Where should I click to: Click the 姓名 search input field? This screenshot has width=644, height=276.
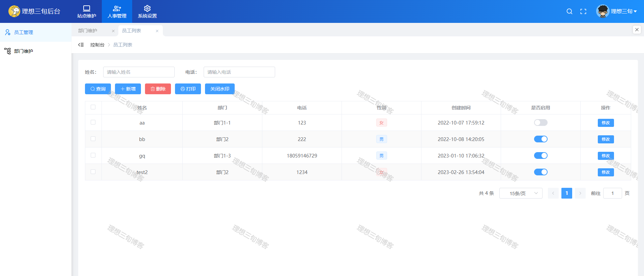[139, 72]
